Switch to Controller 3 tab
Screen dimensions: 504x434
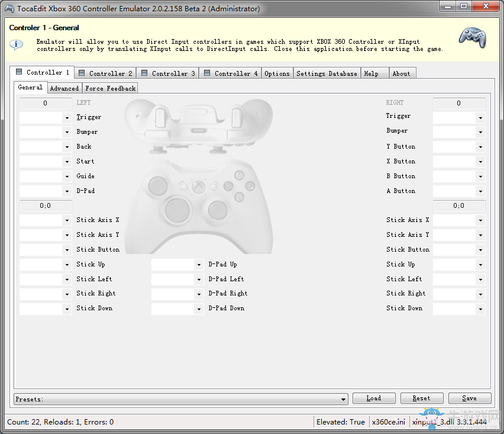tap(168, 73)
